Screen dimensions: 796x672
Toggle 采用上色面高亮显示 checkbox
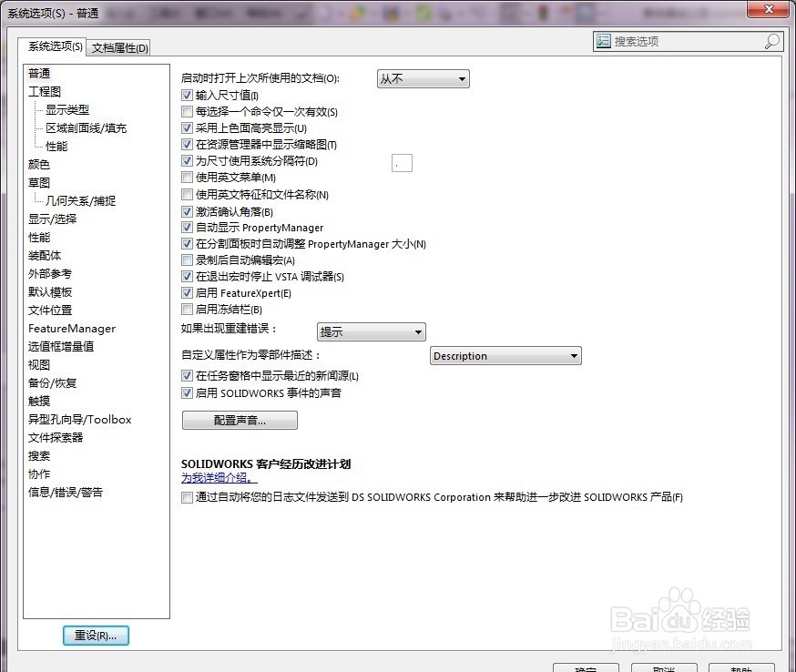pyautogui.click(x=187, y=127)
